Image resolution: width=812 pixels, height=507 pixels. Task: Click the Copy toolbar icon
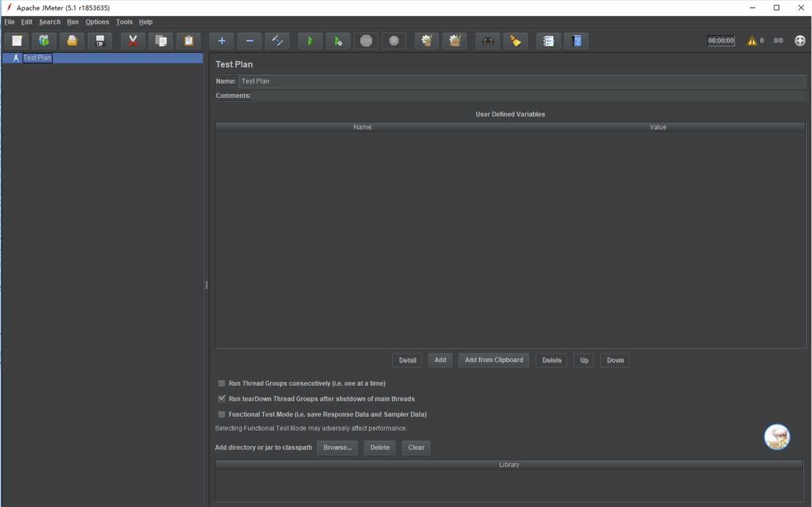click(161, 41)
